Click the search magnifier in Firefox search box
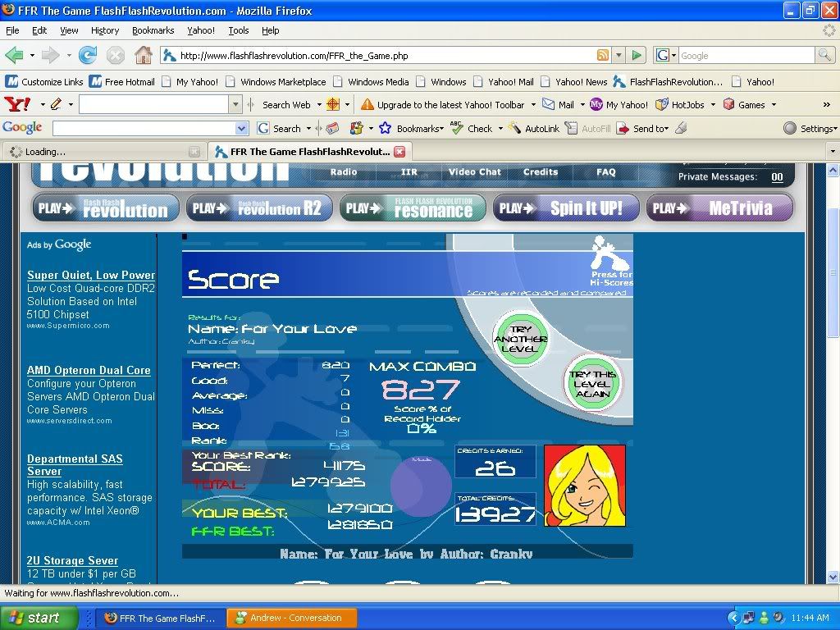 pyautogui.click(x=824, y=56)
